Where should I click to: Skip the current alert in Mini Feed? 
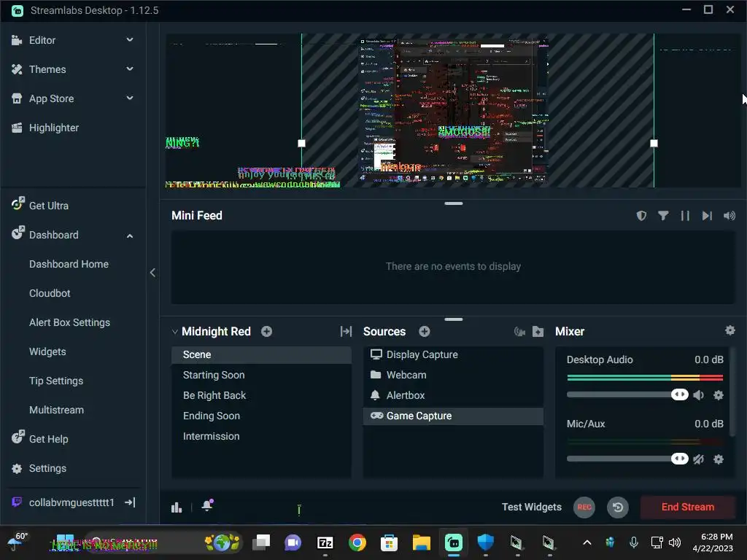707,216
